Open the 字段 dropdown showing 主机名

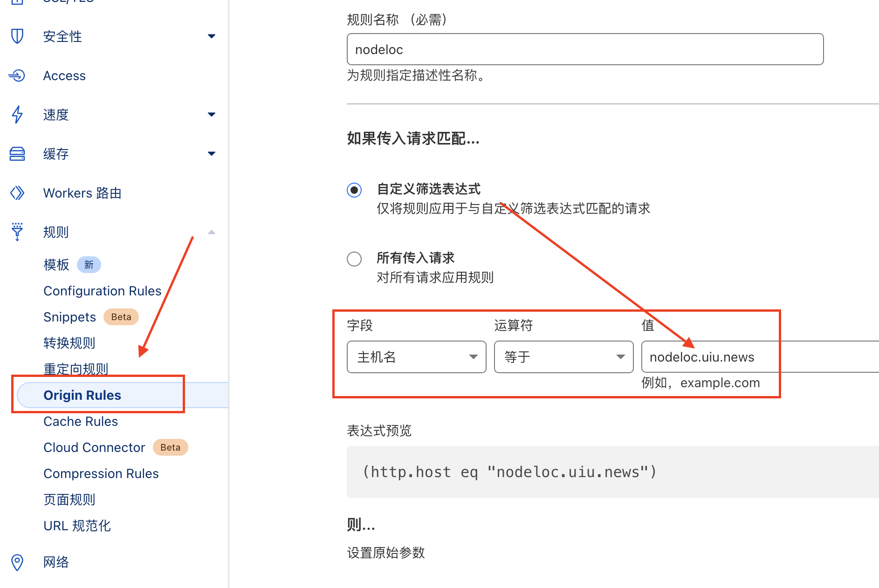point(417,357)
